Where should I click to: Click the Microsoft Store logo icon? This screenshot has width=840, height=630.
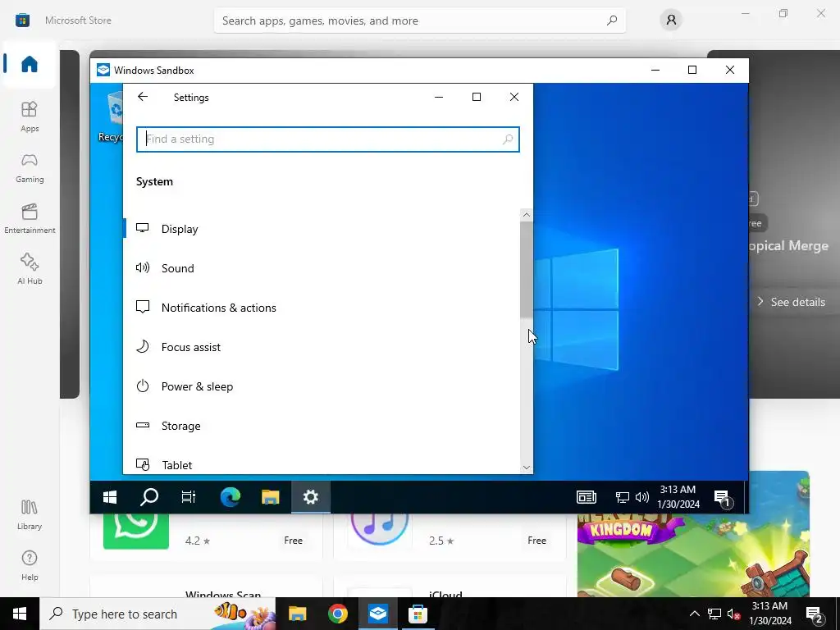(x=22, y=21)
